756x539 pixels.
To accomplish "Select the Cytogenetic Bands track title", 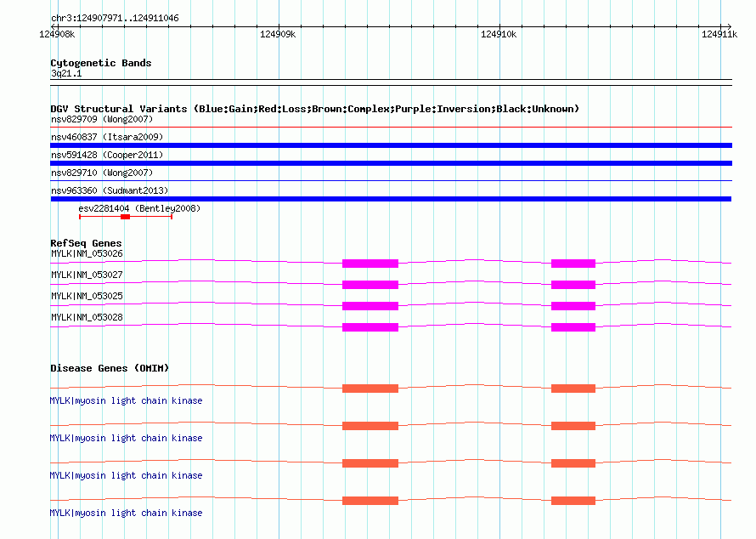I will [101, 63].
